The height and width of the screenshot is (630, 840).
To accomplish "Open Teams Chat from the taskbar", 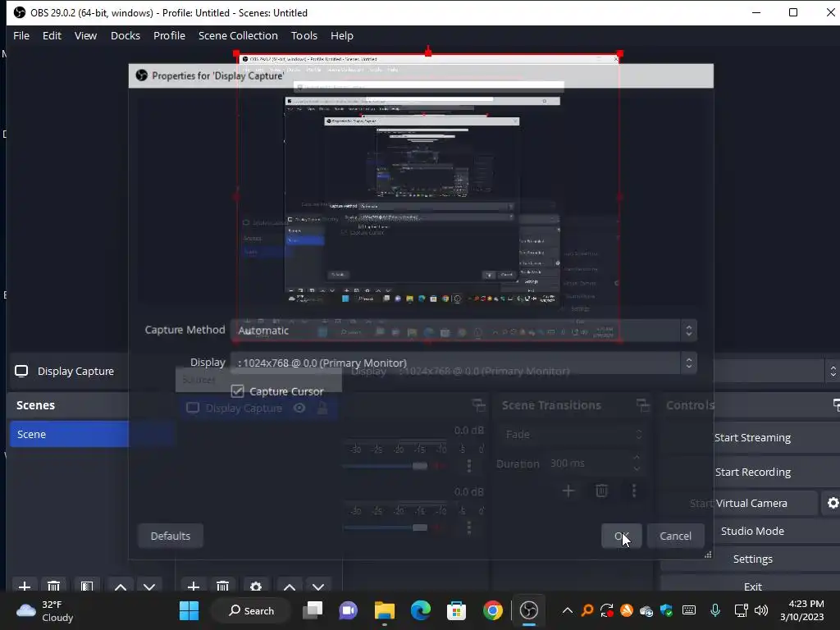I will tap(348, 610).
